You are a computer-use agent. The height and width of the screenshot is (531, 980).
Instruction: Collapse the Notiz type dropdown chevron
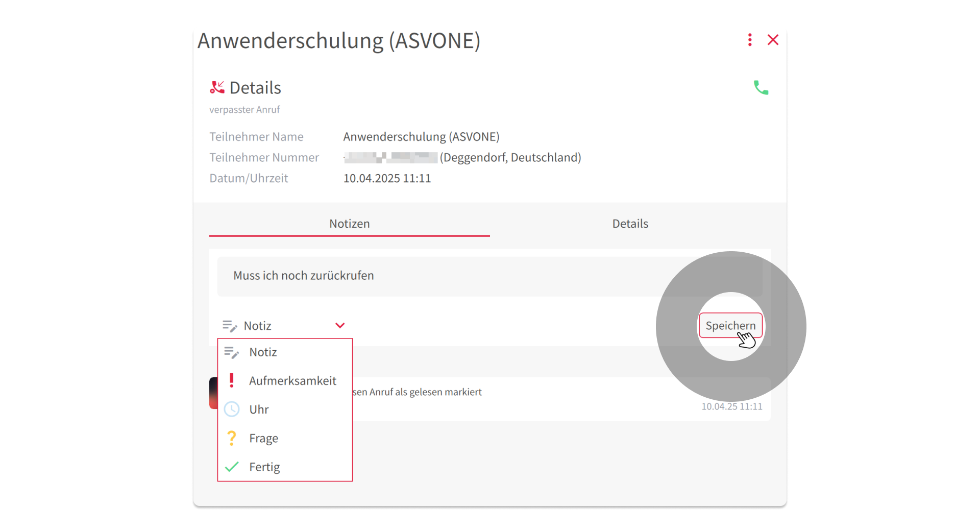pyautogui.click(x=340, y=326)
